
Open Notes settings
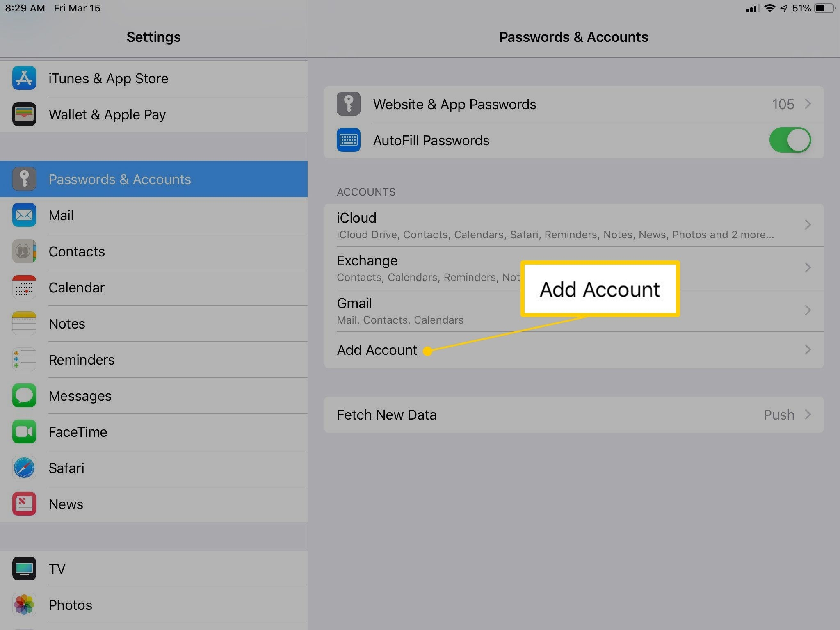coord(66,324)
